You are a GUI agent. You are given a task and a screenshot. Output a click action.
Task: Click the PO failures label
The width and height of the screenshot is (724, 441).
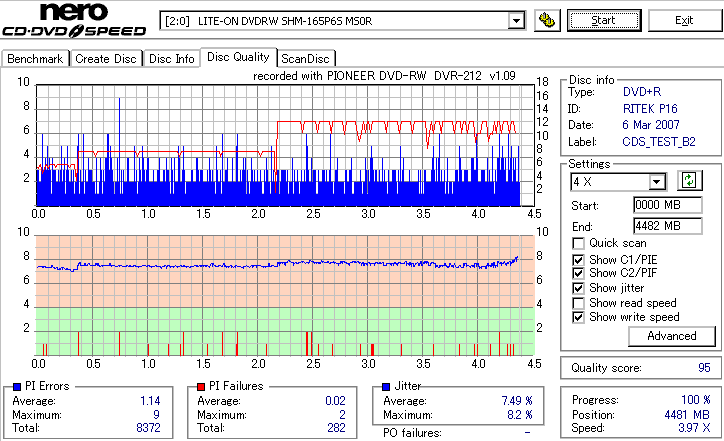(x=412, y=433)
